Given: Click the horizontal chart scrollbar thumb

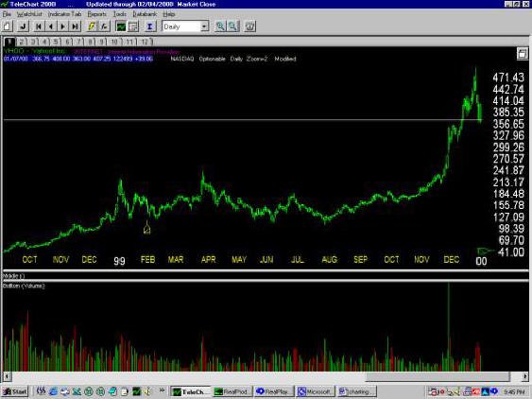Looking at the screenshot, I should click(x=438, y=376).
